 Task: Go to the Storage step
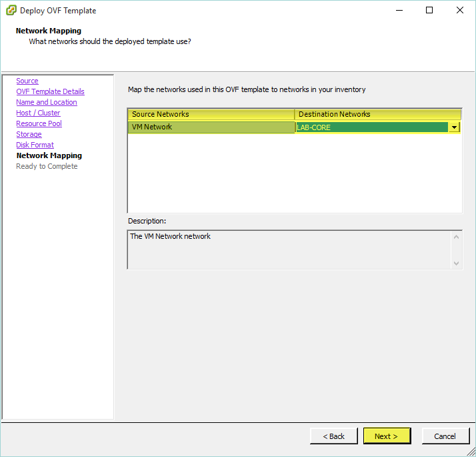coord(29,134)
